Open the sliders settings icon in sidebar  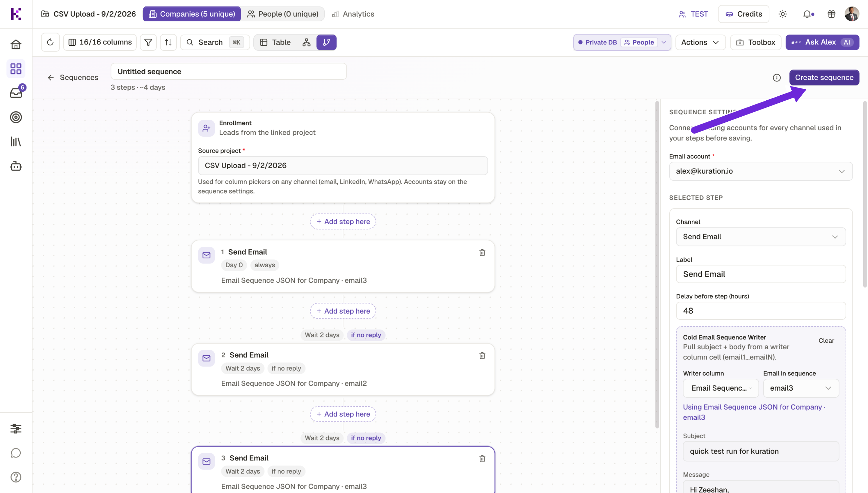click(x=16, y=429)
